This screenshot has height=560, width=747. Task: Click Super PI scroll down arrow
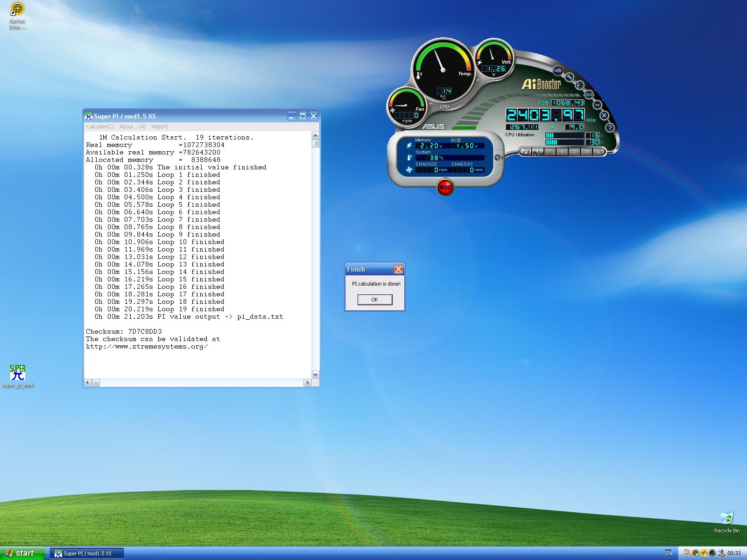[x=315, y=375]
